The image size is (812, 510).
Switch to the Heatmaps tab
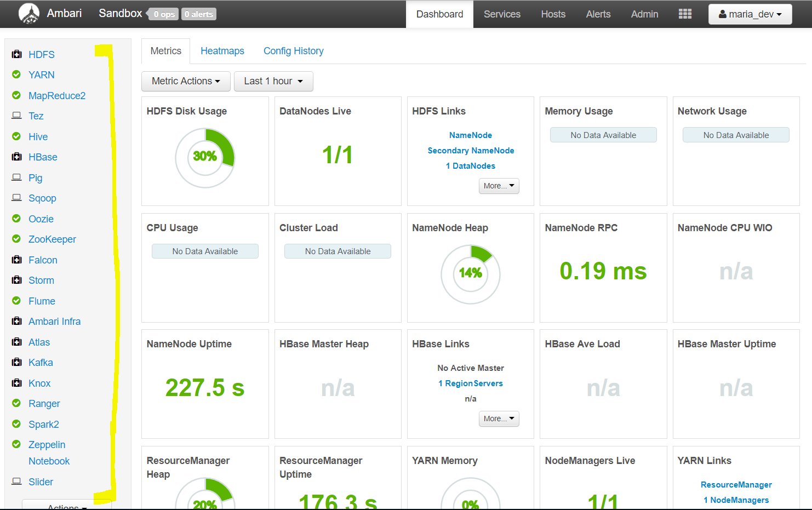pyautogui.click(x=222, y=51)
